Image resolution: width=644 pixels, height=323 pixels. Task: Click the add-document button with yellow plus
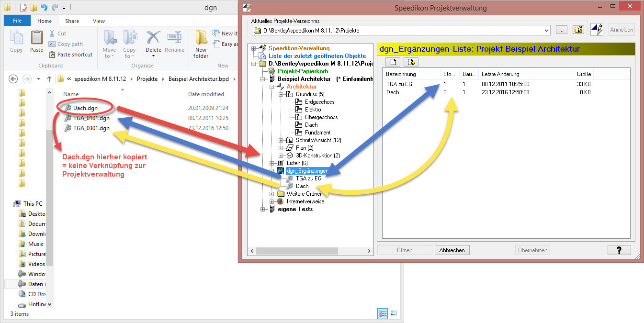(x=411, y=62)
